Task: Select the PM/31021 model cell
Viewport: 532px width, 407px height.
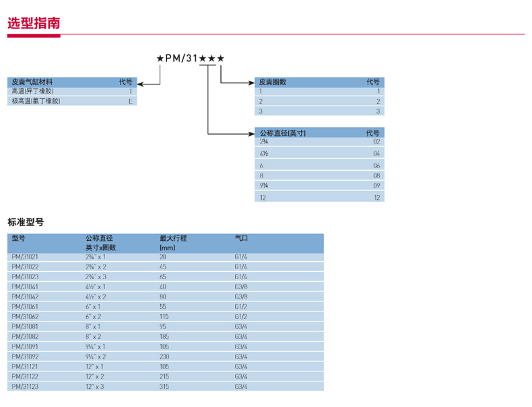Action: coord(25,257)
